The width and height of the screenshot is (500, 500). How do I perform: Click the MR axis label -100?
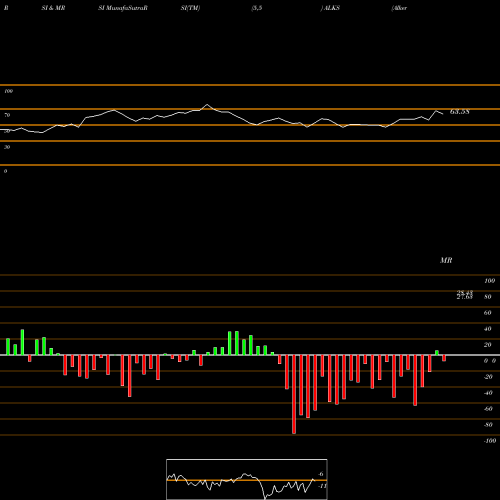pos(489,441)
